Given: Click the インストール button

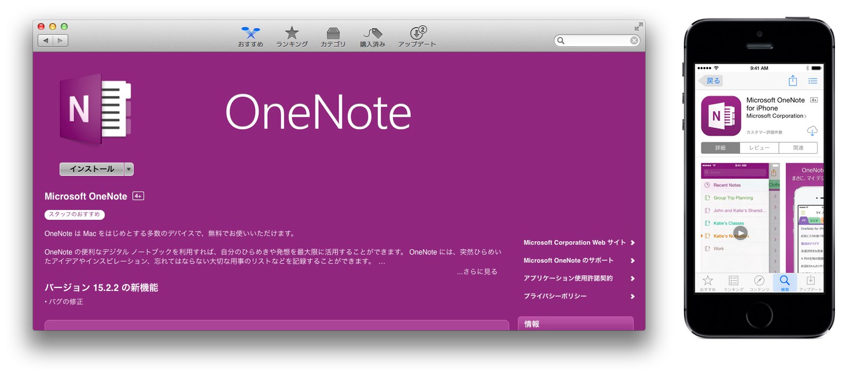Looking at the screenshot, I should 91,169.
